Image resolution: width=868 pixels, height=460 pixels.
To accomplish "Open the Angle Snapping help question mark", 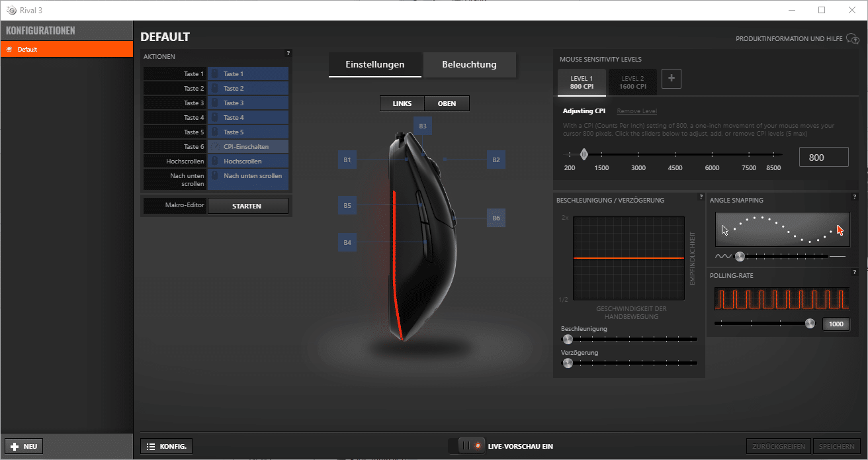I will pyautogui.click(x=854, y=197).
